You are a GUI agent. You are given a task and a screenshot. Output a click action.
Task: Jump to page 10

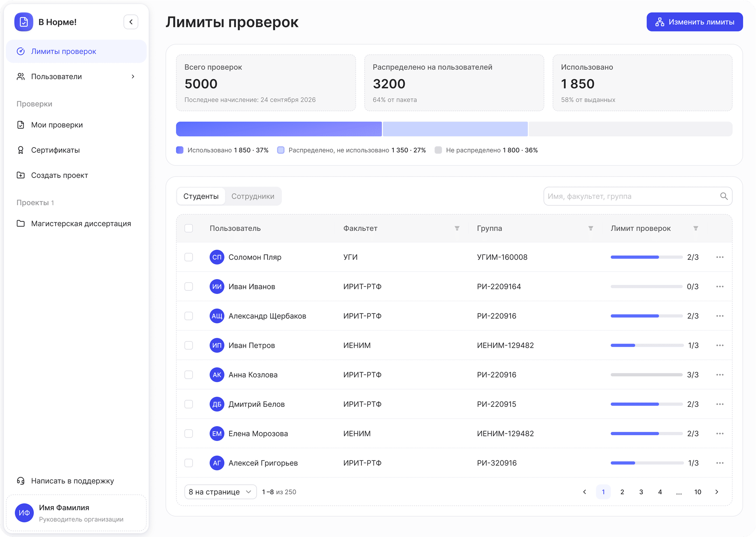698,492
